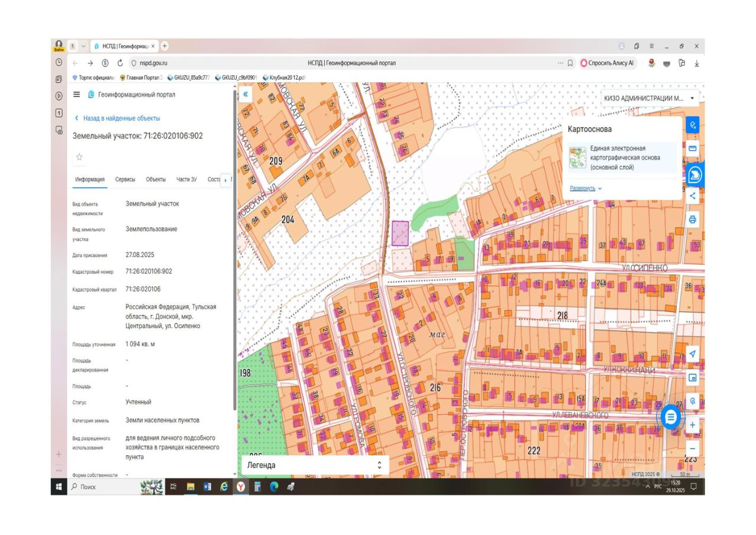Toggle the blue clear-selection map tool
The image size is (756, 535).
pos(693,125)
